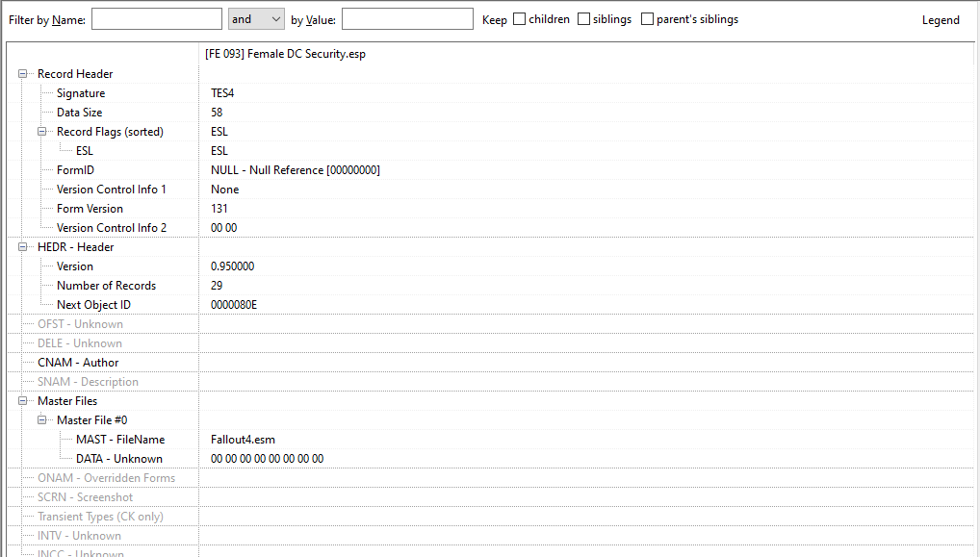This screenshot has height=557, width=980.
Task: Select the Number of Records row
Action: (106, 286)
